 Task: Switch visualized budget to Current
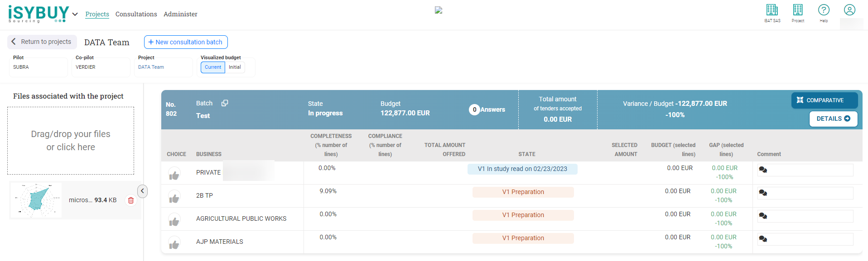[213, 67]
